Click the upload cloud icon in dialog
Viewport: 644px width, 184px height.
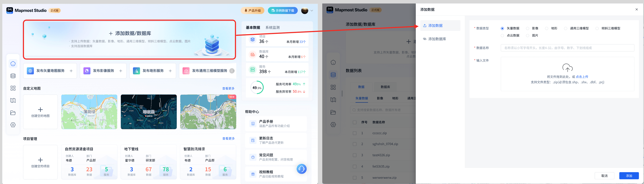pyautogui.click(x=567, y=68)
